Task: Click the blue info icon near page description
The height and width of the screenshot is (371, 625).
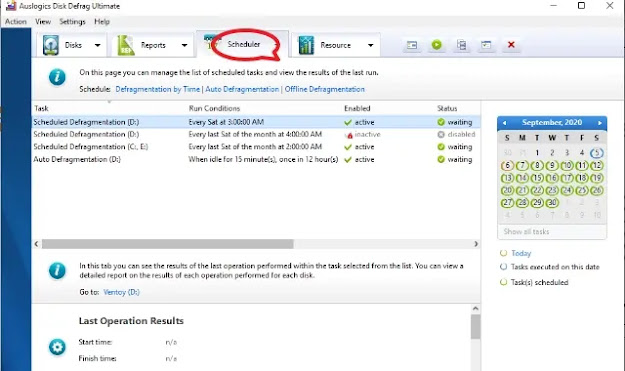Action: point(57,77)
